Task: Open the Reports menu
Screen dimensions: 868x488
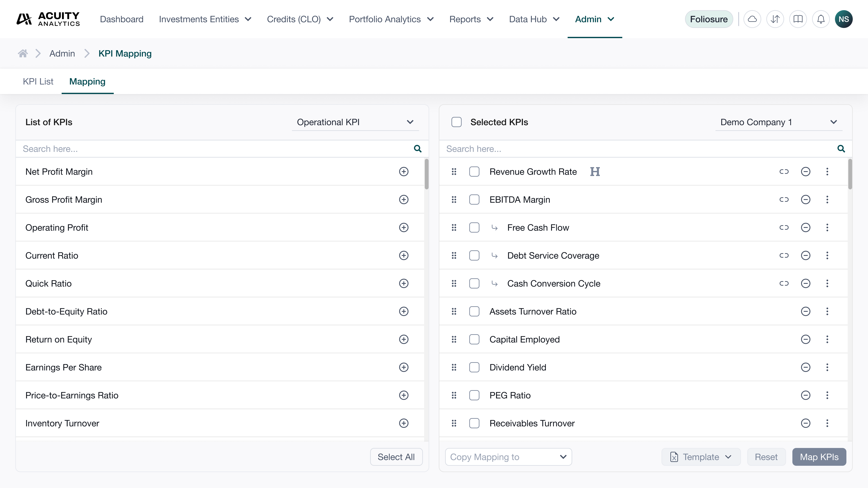Action: pyautogui.click(x=471, y=19)
